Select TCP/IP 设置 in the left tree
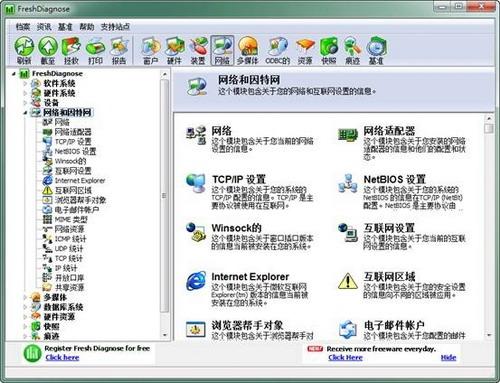 (73, 142)
